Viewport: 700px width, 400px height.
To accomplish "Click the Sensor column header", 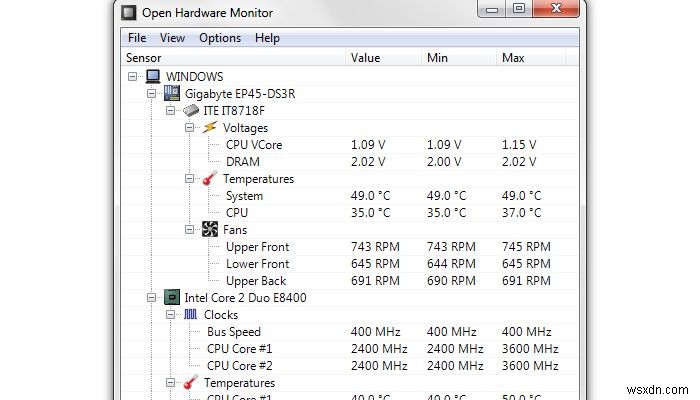I will point(233,58).
